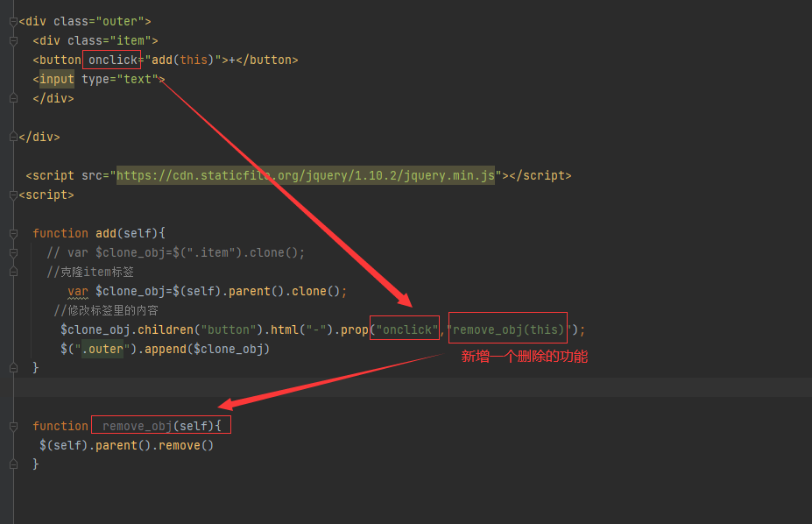This screenshot has width=812, height=524.
Task: Collapse the fold at div class="outer" line
Action: pyautogui.click(x=13, y=22)
